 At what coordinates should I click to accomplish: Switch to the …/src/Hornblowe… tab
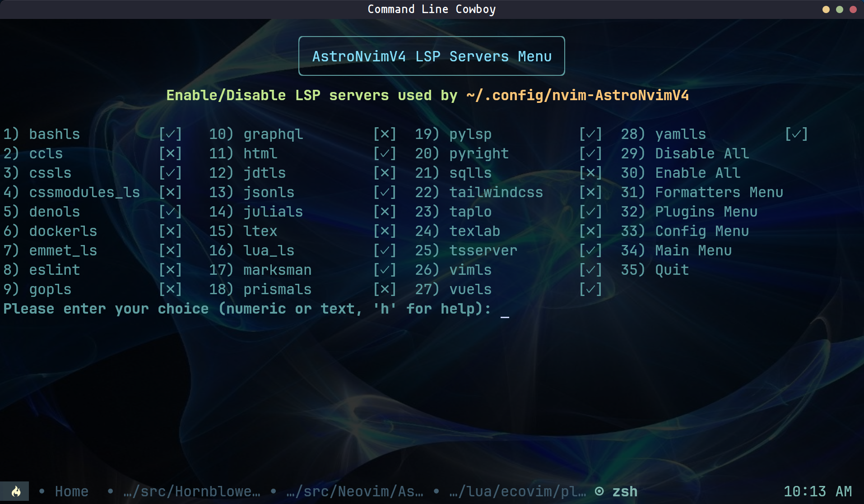[192, 491]
